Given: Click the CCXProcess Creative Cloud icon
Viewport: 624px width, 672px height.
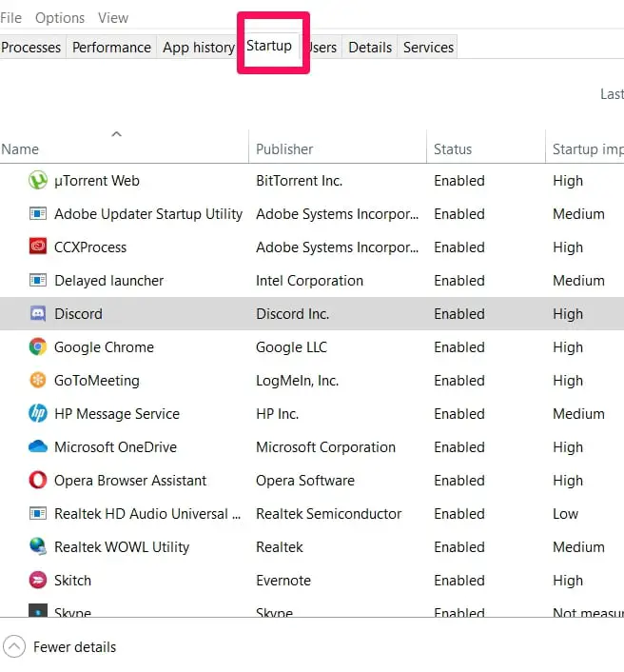Looking at the screenshot, I should click(x=38, y=247).
